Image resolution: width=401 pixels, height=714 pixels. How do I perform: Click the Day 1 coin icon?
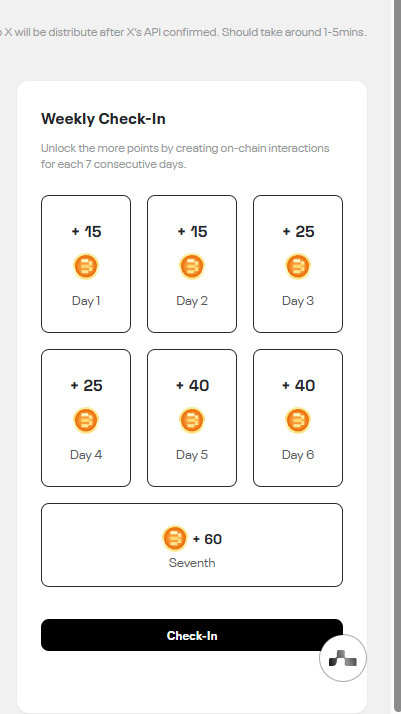86,266
